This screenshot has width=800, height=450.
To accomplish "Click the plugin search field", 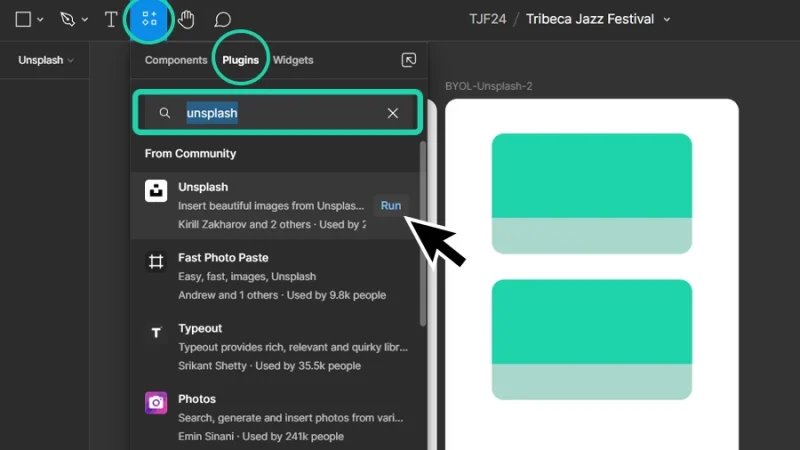I will 278,113.
